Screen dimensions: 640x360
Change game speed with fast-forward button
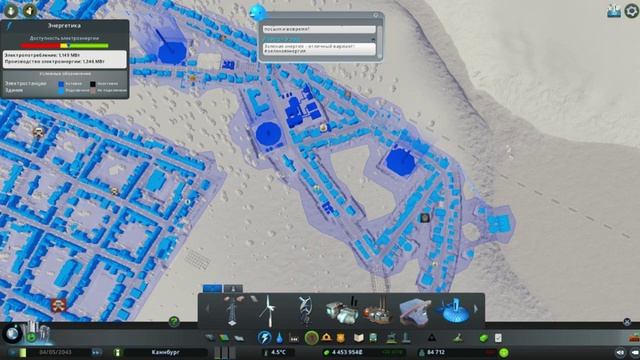(x=96, y=352)
